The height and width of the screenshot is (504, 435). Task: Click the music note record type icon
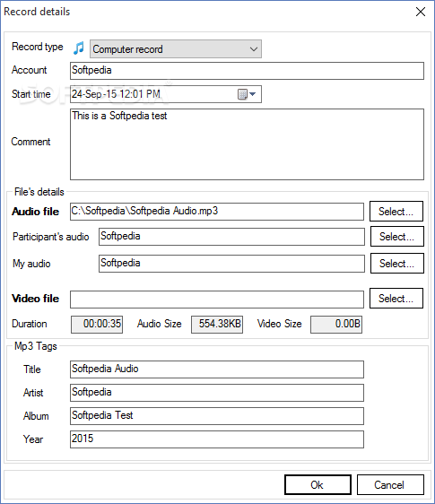(78, 48)
